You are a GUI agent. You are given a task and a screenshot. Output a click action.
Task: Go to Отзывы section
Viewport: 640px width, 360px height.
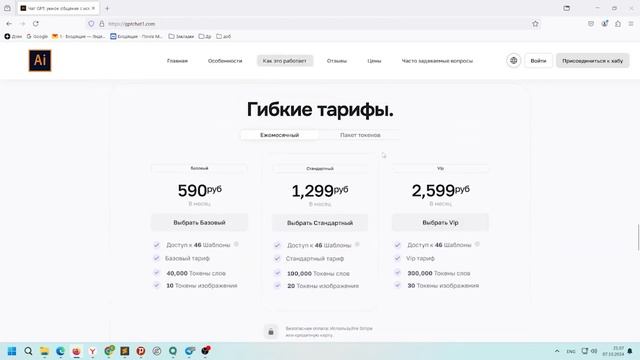pos(337,61)
